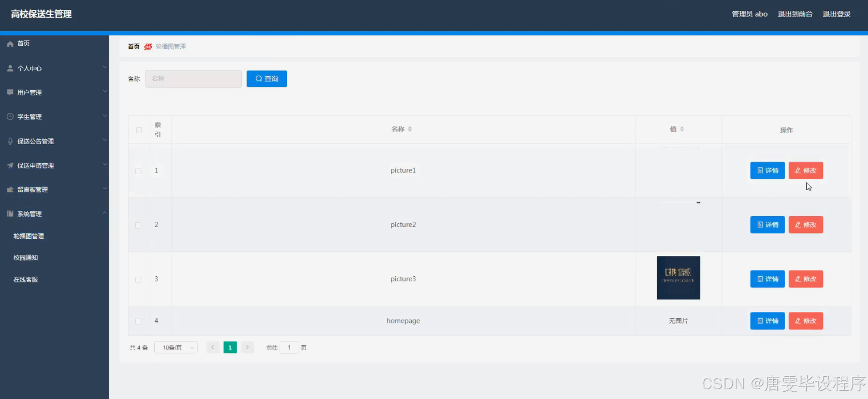Click the person icon beside 个人中心
Screen dimensions: 868x399
tap(10, 68)
